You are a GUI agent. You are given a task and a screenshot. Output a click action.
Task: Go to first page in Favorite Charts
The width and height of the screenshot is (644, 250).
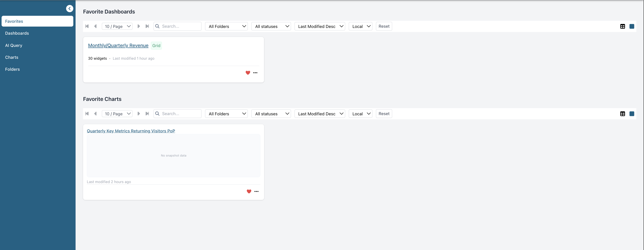pyautogui.click(x=87, y=114)
